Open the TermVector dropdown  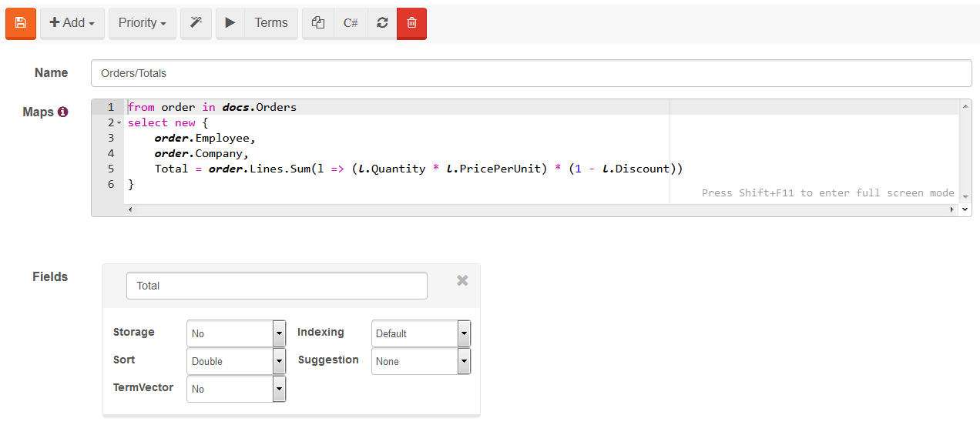(236, 389)
